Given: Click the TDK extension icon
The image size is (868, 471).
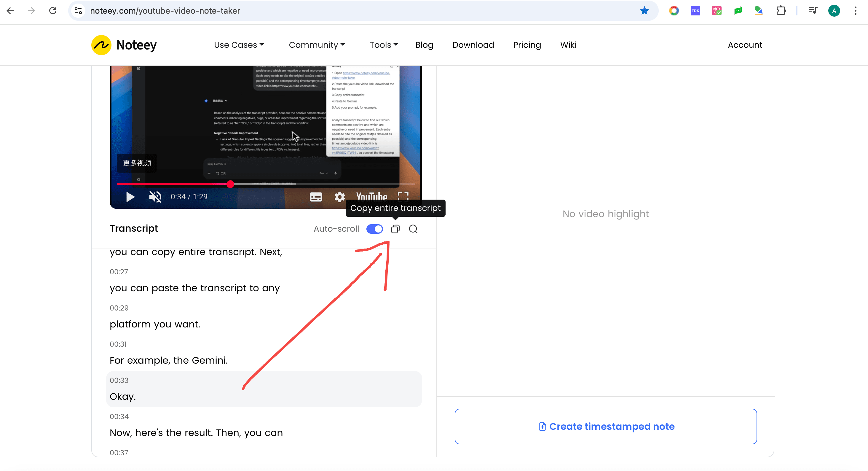Looking at the screenshot, I should point(695,10).
